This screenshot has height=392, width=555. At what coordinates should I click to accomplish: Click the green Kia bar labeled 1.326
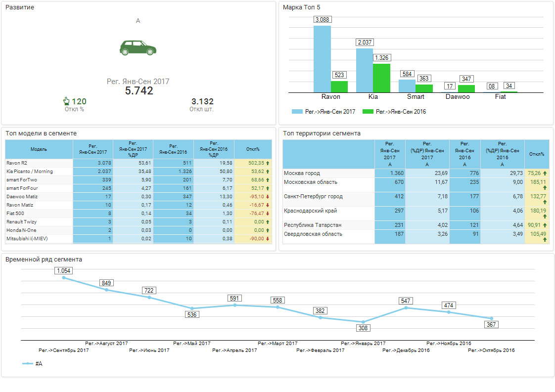[381, 78]
